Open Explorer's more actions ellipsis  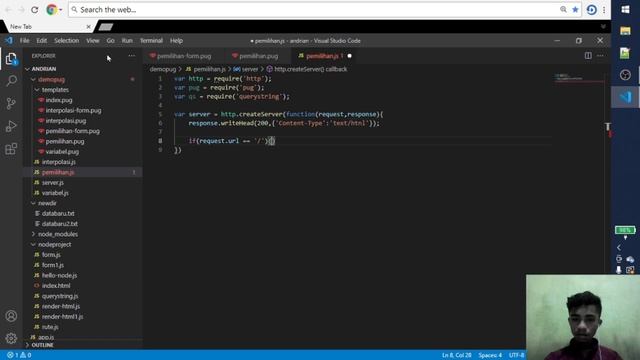click(131, 56)
